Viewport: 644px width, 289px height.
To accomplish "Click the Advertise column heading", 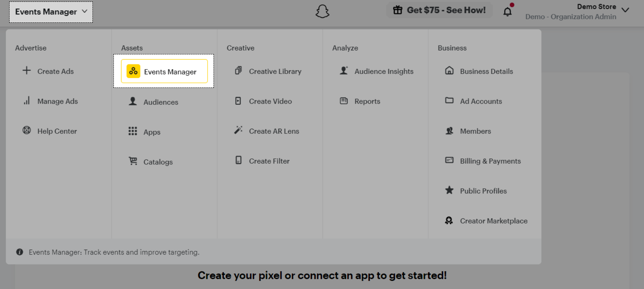I will [31, 48].
